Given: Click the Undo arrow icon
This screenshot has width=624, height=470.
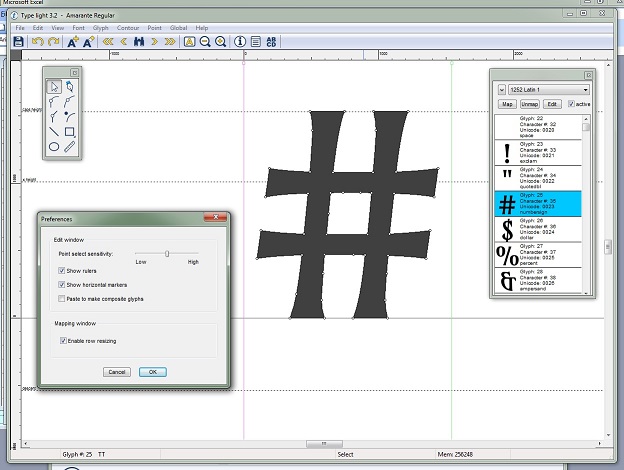Looking at the screenshot, I should [x=37, y=41].
